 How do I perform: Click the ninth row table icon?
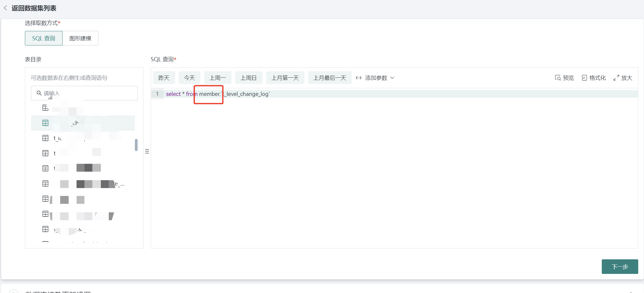(45, 229)
